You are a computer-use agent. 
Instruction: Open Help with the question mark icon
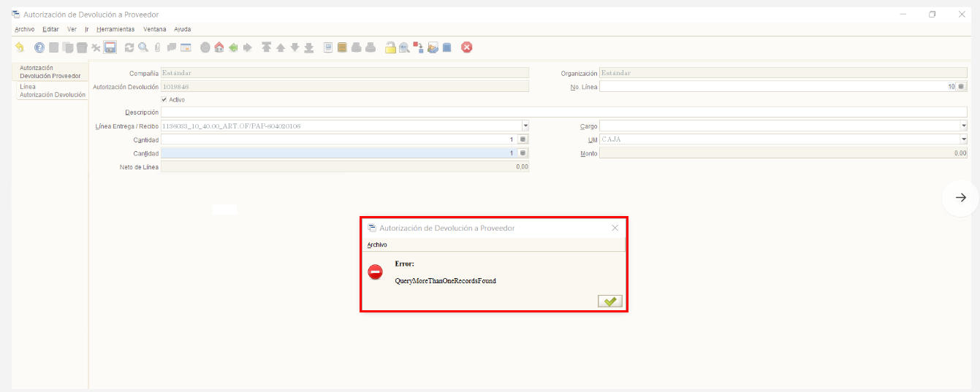click(x=39, y=47)
